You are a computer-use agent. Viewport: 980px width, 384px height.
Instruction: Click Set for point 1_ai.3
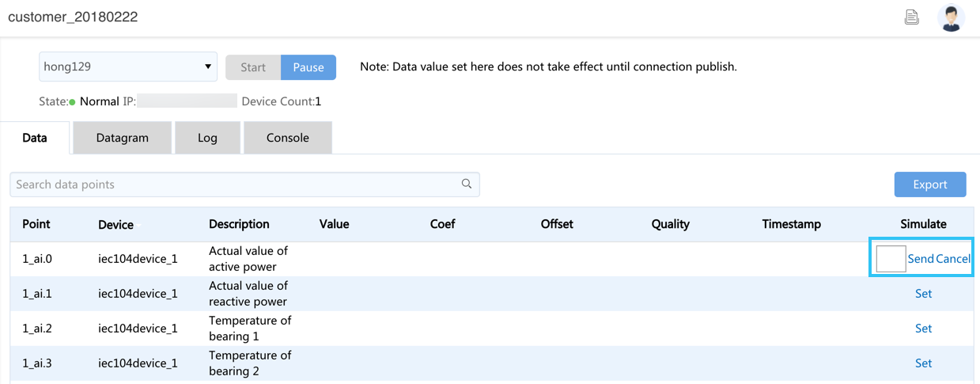tap(923, 363)
